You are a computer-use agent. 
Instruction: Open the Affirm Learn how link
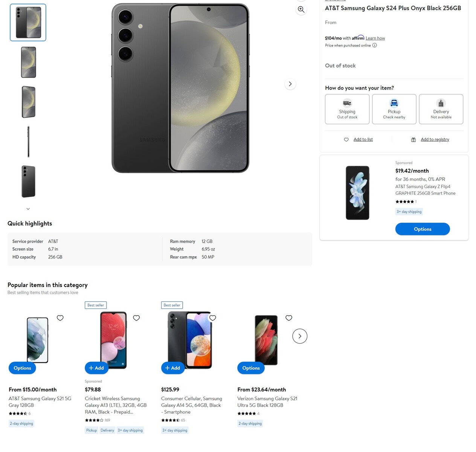click(375, 38)
